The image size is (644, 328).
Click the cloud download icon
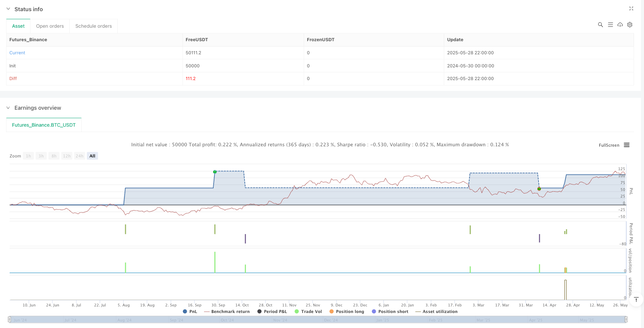click(620, 25)
